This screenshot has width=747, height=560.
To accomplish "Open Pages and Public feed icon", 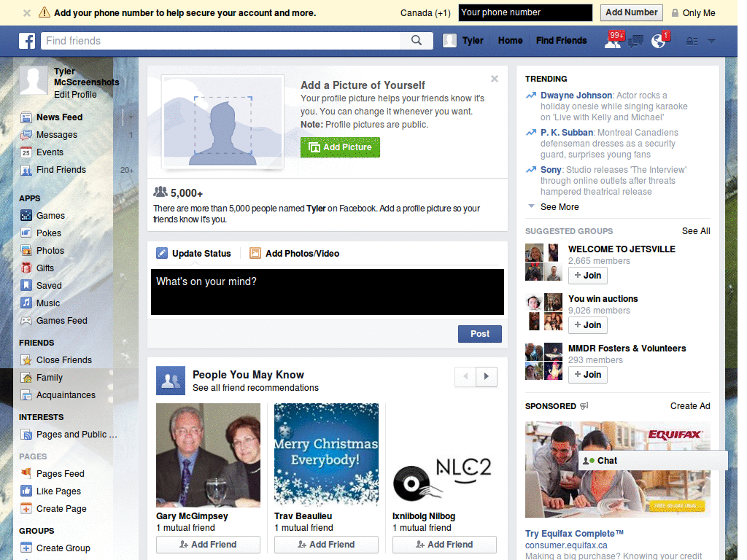I will click(x=26, y=435).
